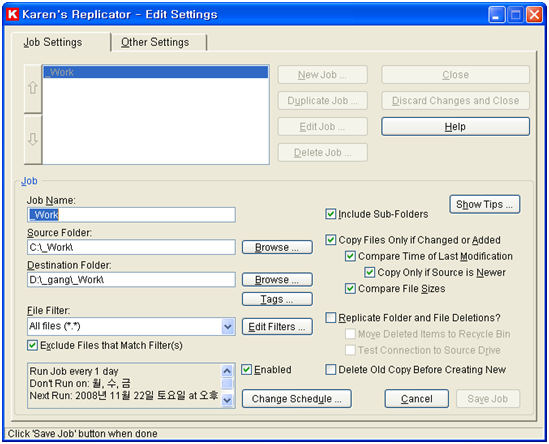Click the Tags button
The image size is (549, 444).
pos(277,299)
